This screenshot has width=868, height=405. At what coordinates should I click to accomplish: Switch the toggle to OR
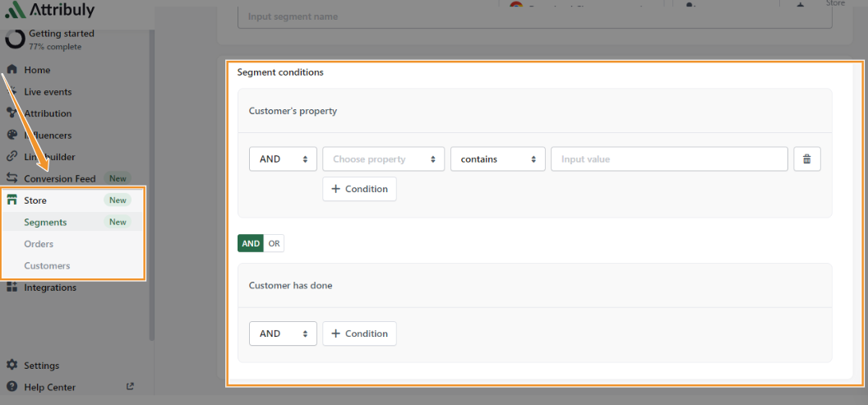point(274,244)
